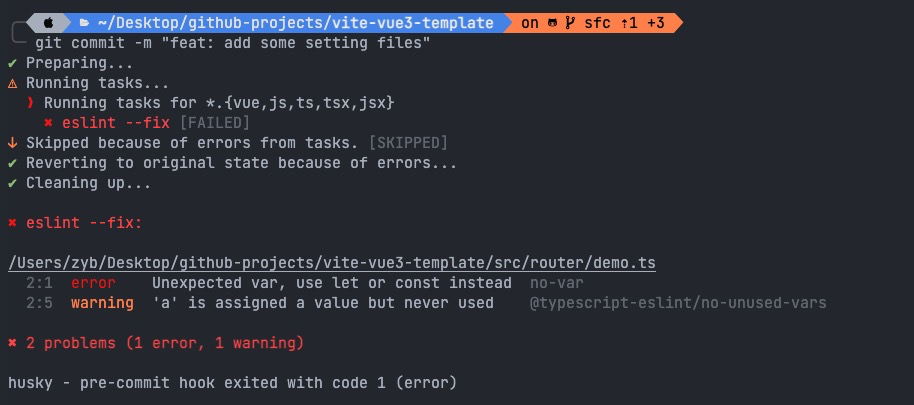Click the green checkmark beside Preparing
914x405 pixels.
(x=12, y=63)
